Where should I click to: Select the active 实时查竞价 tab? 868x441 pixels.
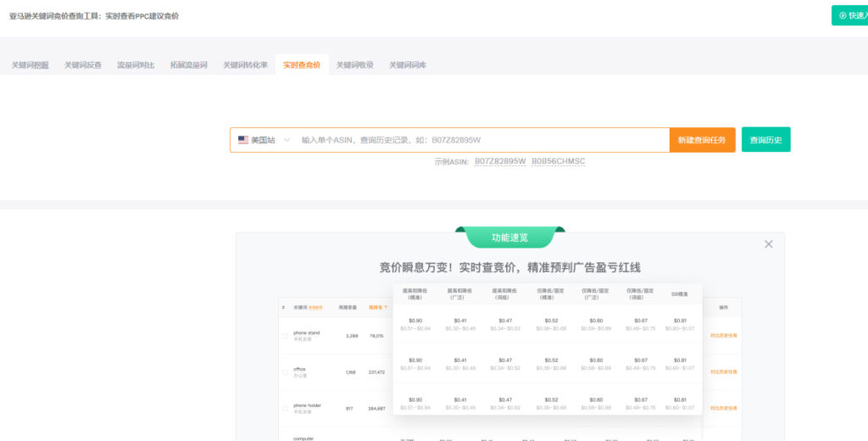[302, 64]
